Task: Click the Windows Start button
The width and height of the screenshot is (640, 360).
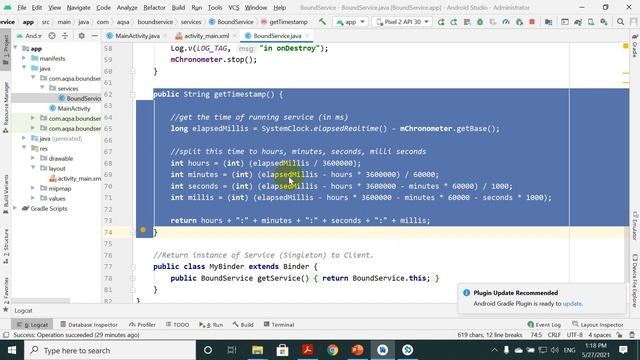Action: (x=12, y=350)
